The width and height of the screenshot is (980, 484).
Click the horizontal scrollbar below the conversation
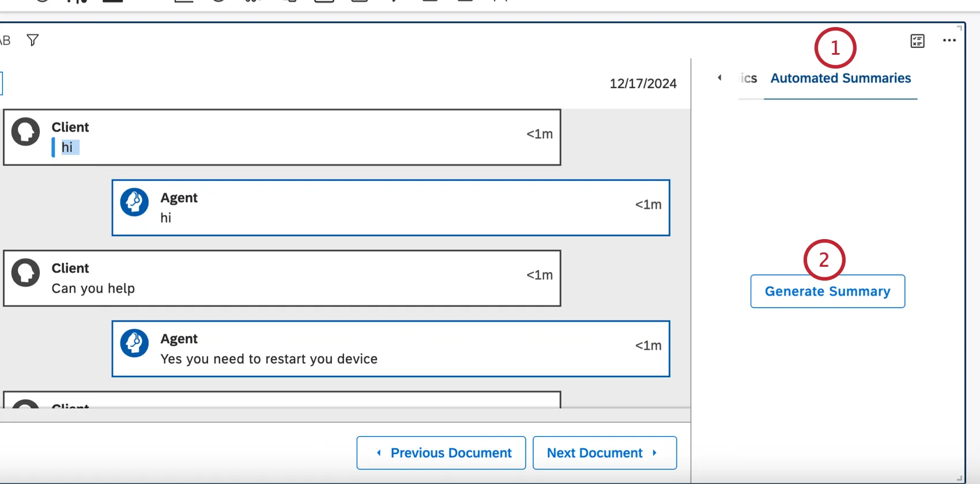(x=345, y=415)
